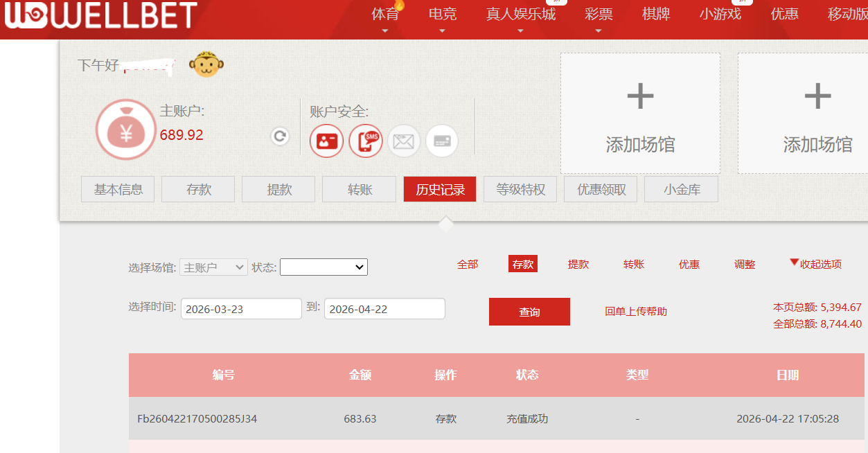Expand the 彩票 navigation menu
Image resolution: width=868 pixels, height=453 pixels.
(599, 15)
